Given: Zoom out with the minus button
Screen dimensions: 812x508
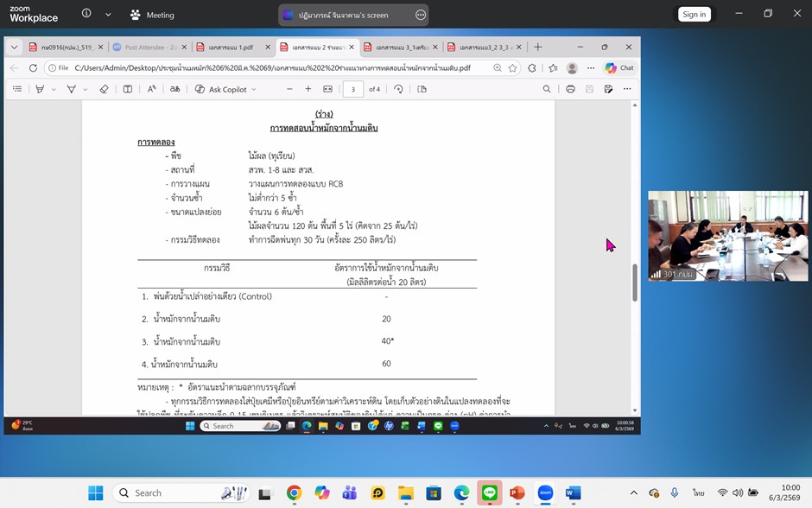Looking at the screenshot, I should 289,89.
